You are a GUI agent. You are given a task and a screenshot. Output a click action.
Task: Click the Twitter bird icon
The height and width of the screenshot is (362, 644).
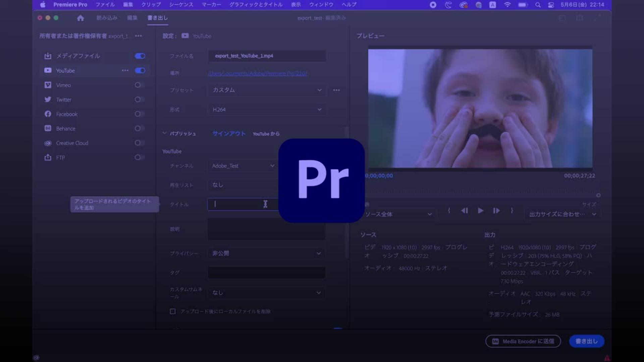[x=48, y=100]
